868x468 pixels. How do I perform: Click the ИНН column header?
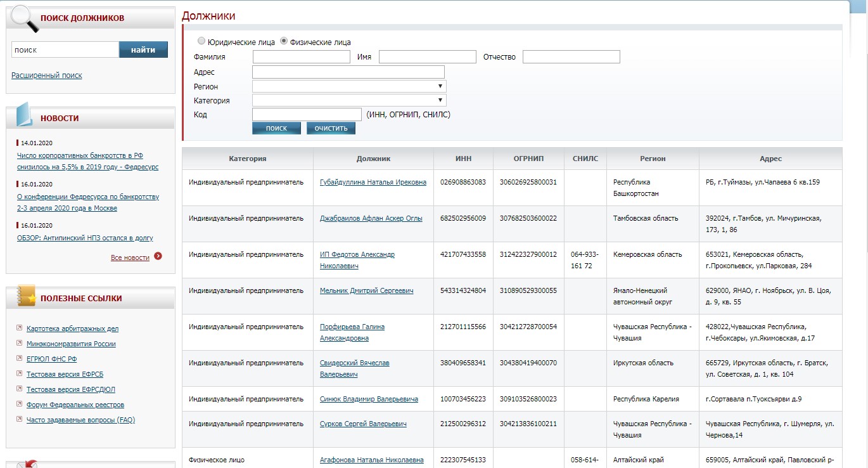pyautogui.click(x=464, y=159)
